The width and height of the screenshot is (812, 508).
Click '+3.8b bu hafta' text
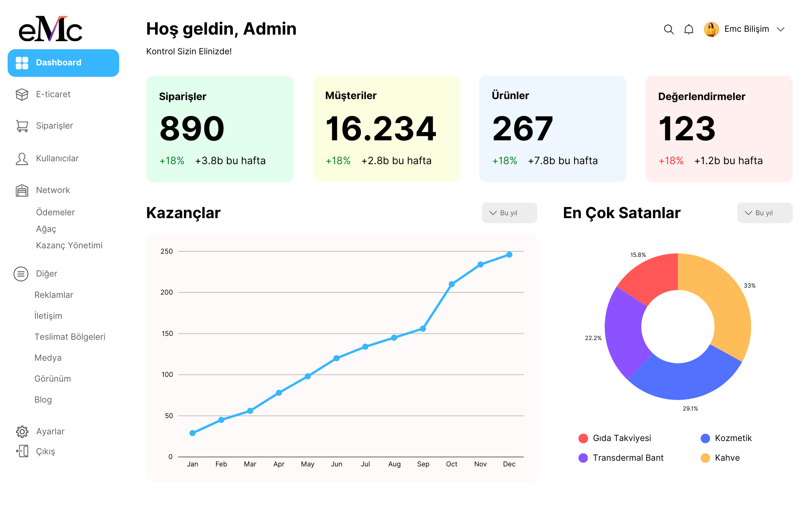231,161
